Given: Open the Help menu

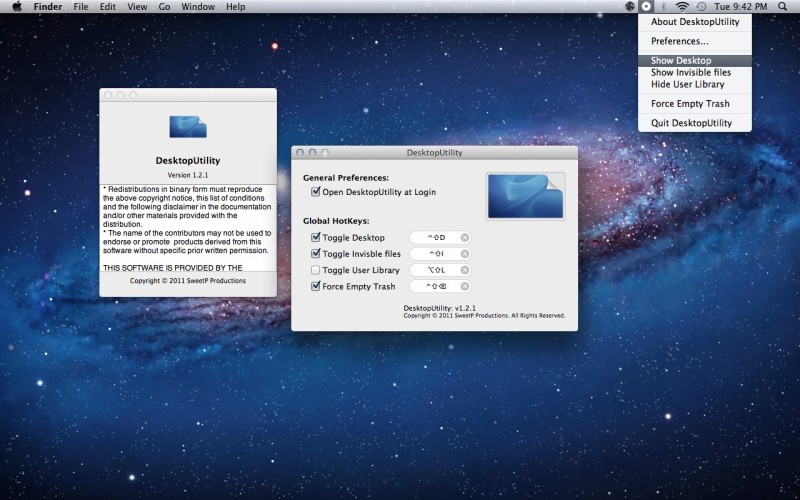Looking at the screenshot, I should click(235, 7).
